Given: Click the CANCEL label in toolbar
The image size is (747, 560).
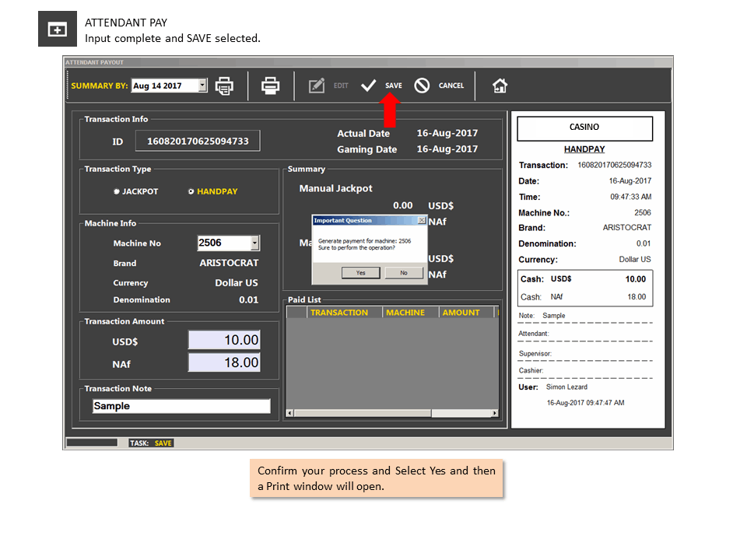Looking at the screenshot, I should (451, 86).
